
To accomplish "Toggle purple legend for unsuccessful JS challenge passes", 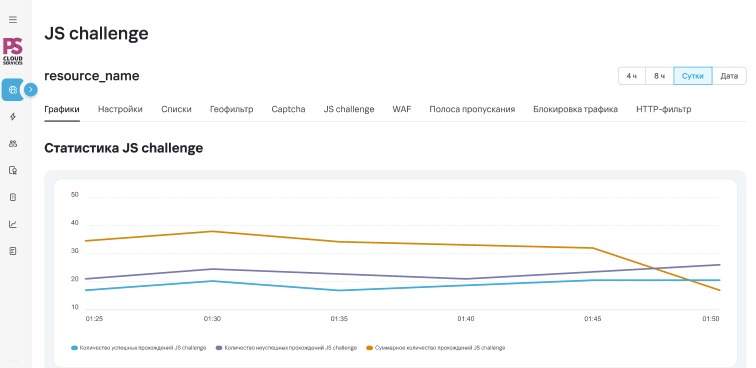I will pyautogui.click(x=286, y=348).
